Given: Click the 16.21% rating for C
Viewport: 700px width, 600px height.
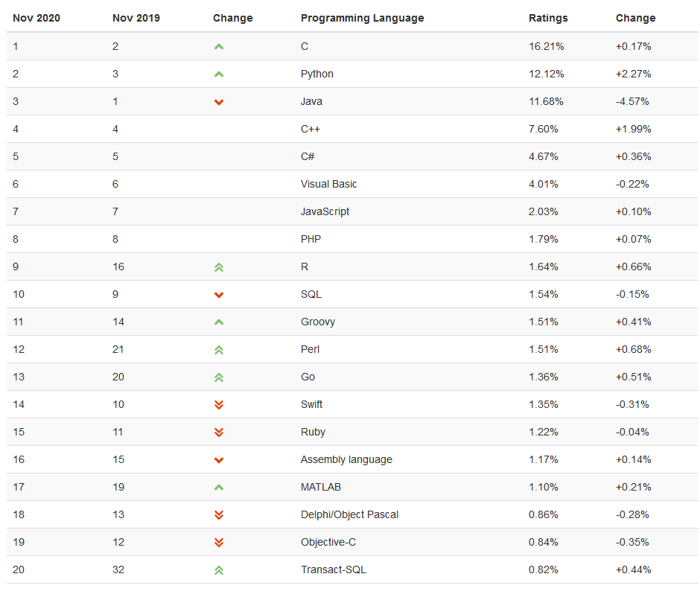Looking at the screenshot, I should 547,46.
